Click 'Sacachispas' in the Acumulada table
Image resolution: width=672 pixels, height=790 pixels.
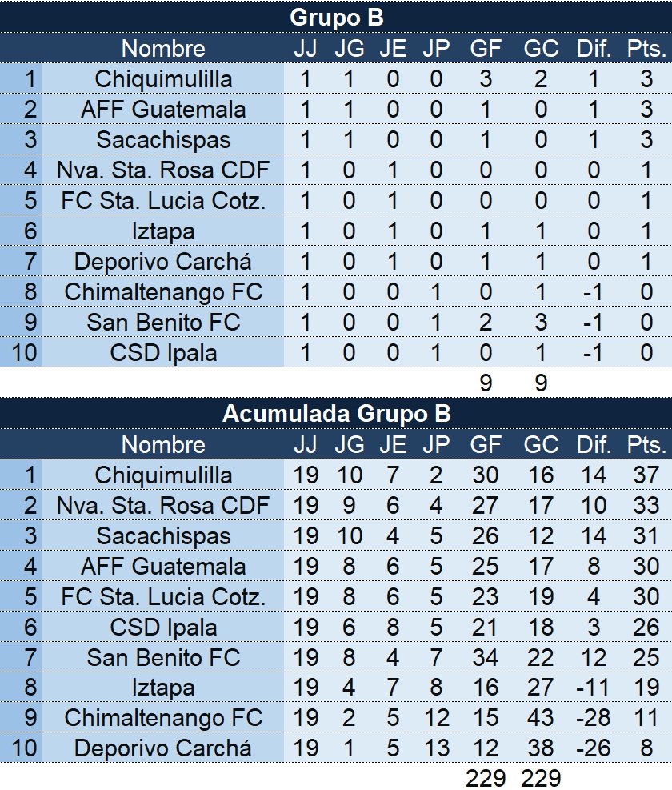(x=163, y=535)
